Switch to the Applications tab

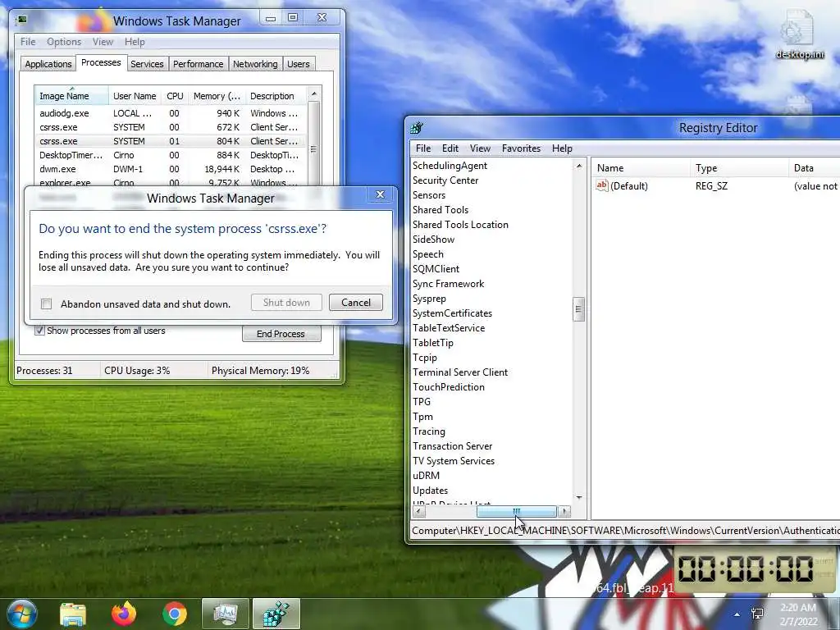48,64
